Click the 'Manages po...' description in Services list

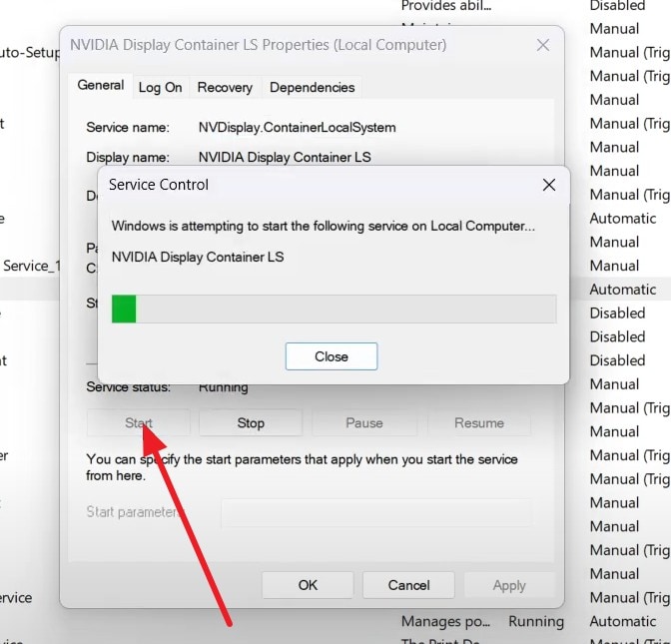click(445, 621)
